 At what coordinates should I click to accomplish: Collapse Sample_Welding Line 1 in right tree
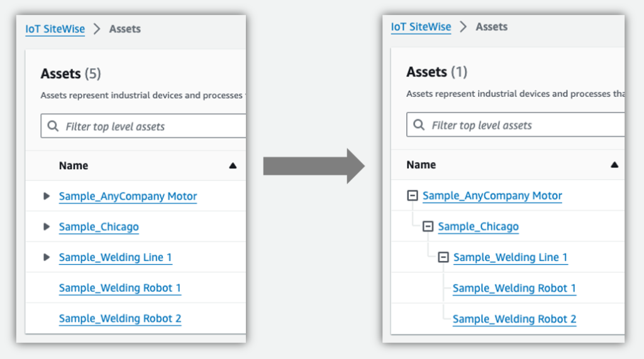pos(443,257)
